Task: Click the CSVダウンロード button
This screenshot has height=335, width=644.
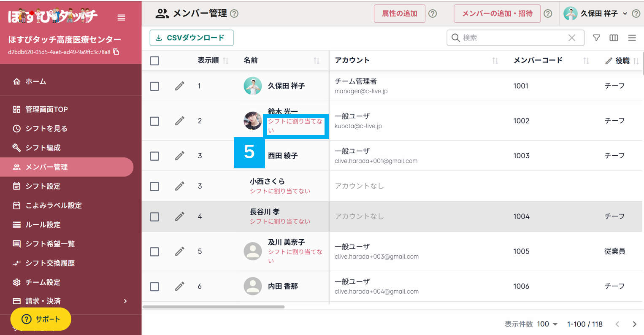Action: 192,38
